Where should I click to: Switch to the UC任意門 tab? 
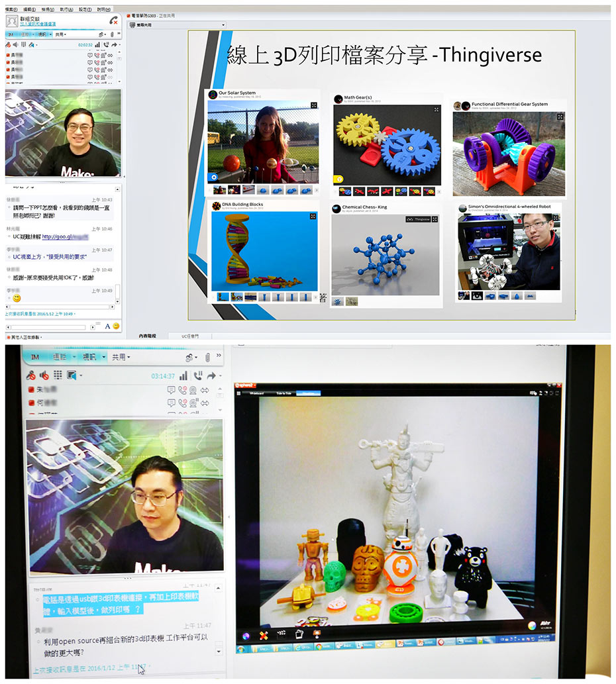[190, 336]
